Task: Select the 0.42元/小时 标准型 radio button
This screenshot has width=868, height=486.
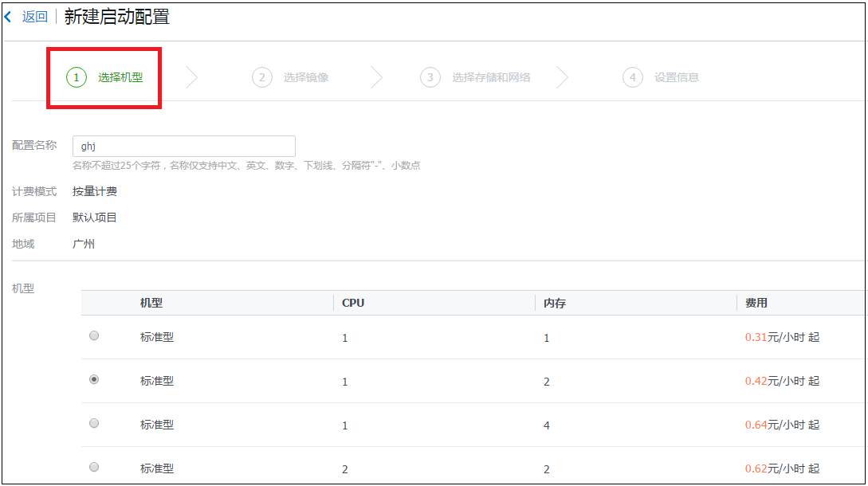Action: [x=94, y=379]
